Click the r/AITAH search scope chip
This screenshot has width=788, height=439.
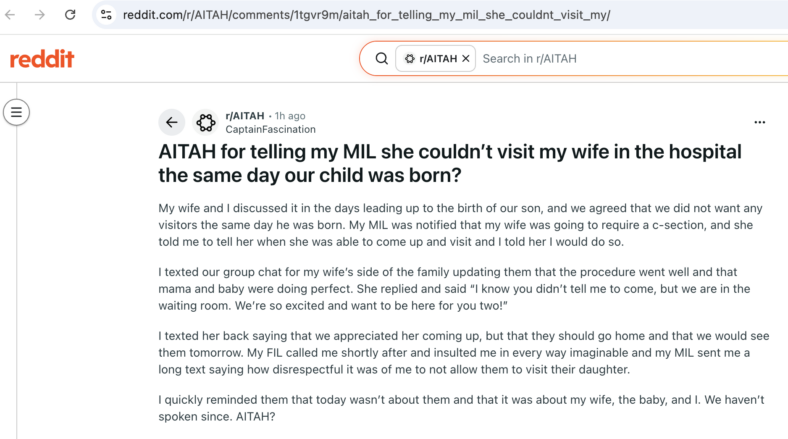point(432,59)
